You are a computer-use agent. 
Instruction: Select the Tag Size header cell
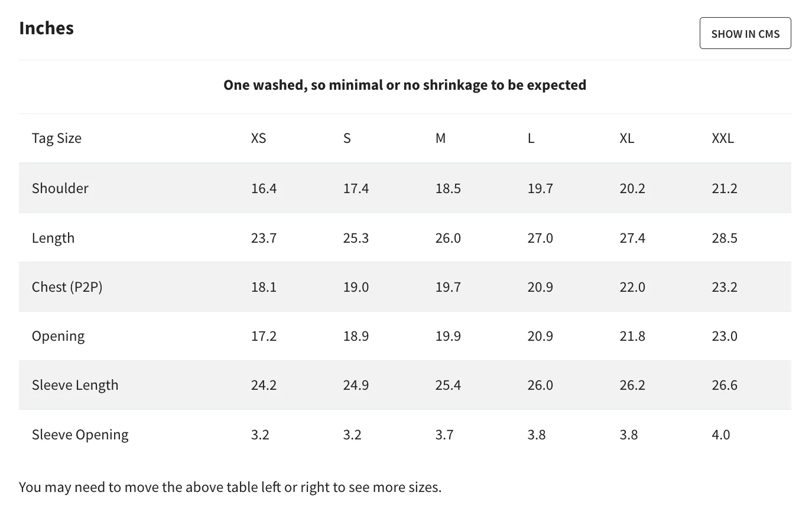57,138
